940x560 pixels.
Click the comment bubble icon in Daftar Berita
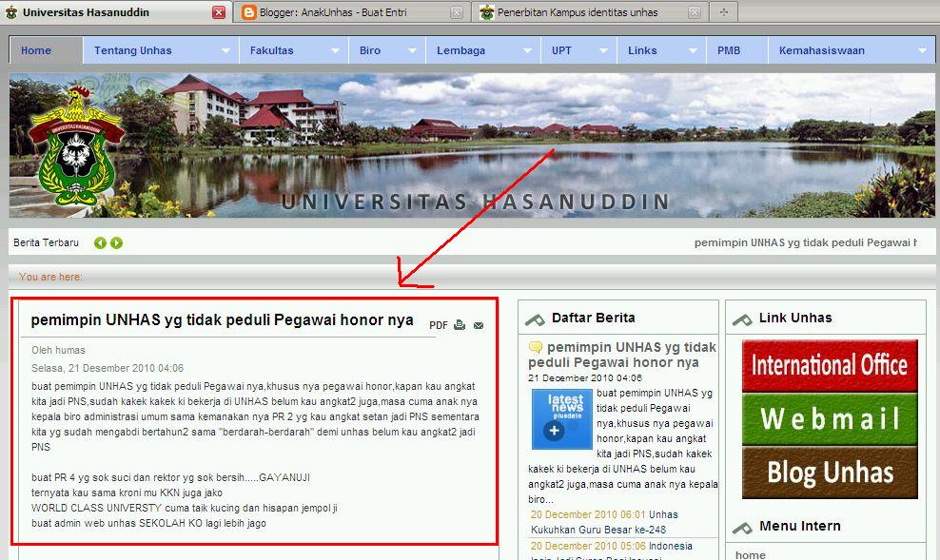(x=536, y=347)
